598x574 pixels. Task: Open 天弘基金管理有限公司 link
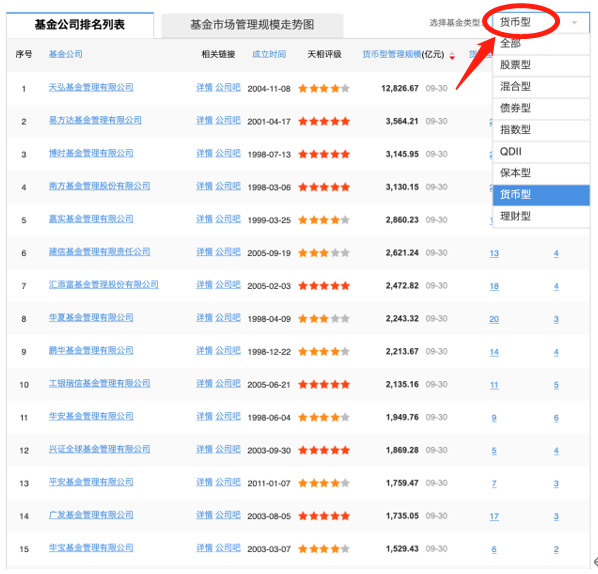coord(91,87)
